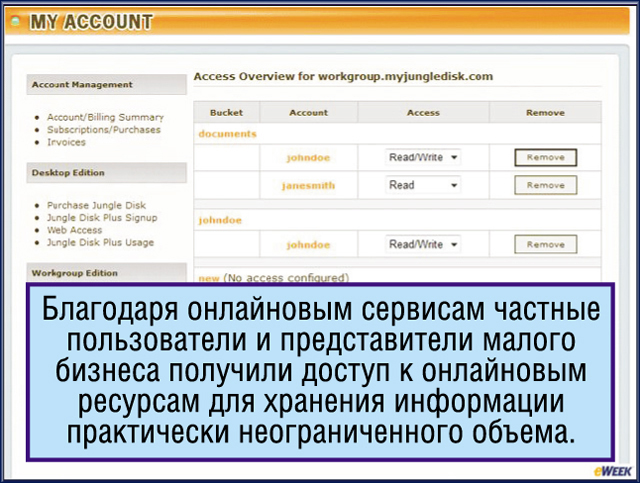Image resolution: width=640 pixels, height=483 pixels.
Task: Click the Account column header
Action: click(x=309, y=112)
